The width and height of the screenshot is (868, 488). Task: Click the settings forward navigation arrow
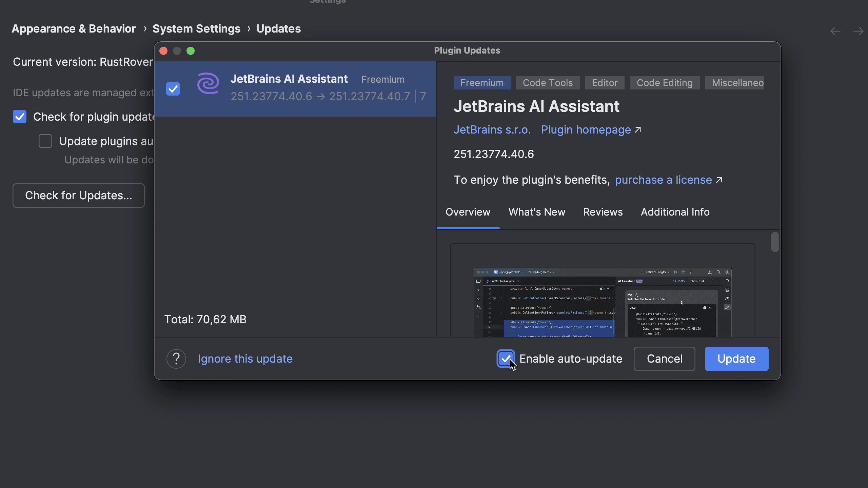(x=858, y=31)
